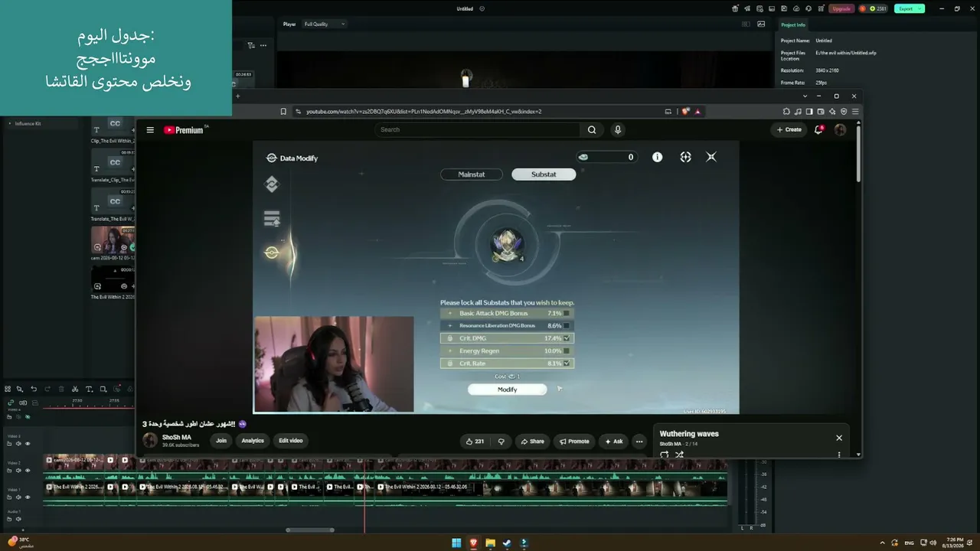The height and width of the screenshot is (551, 980).
Task: Open Brave browser from taskbar
Action: coord(473,543)
